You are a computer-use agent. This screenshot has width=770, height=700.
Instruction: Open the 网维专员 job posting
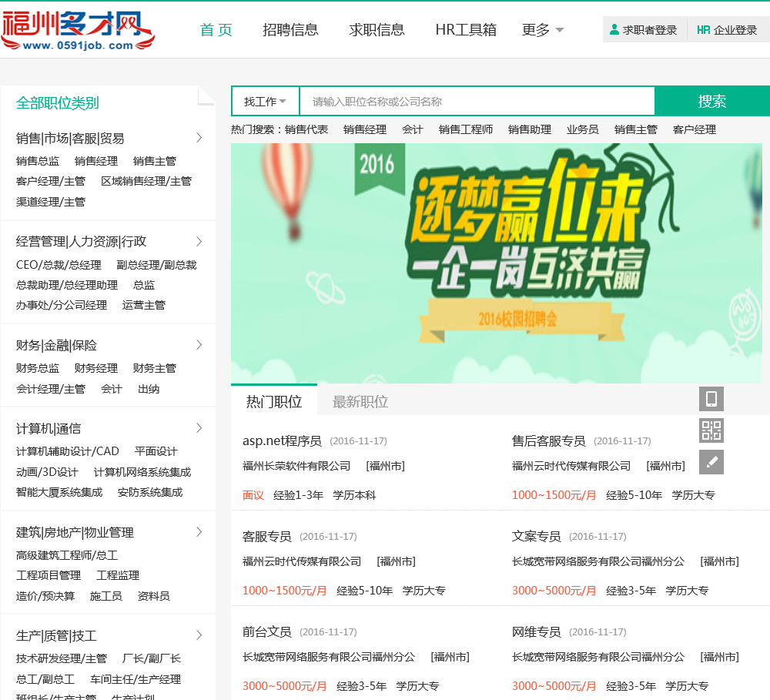click(x=536, y=631)
